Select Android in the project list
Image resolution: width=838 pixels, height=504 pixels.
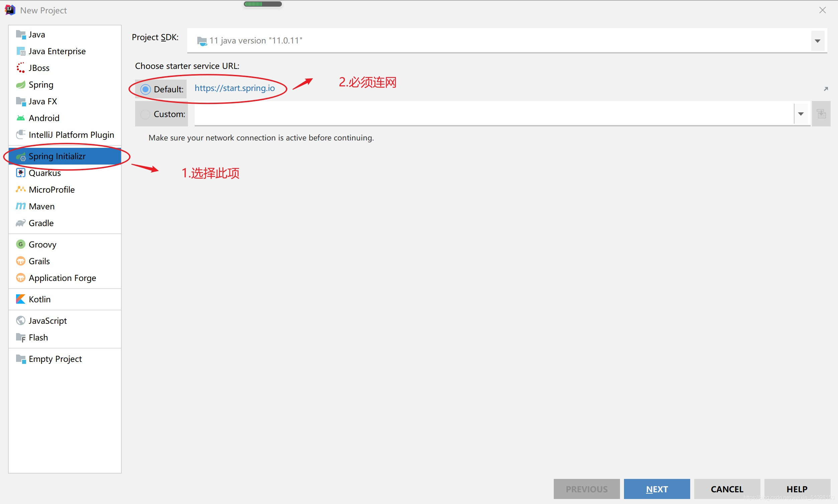65,118
